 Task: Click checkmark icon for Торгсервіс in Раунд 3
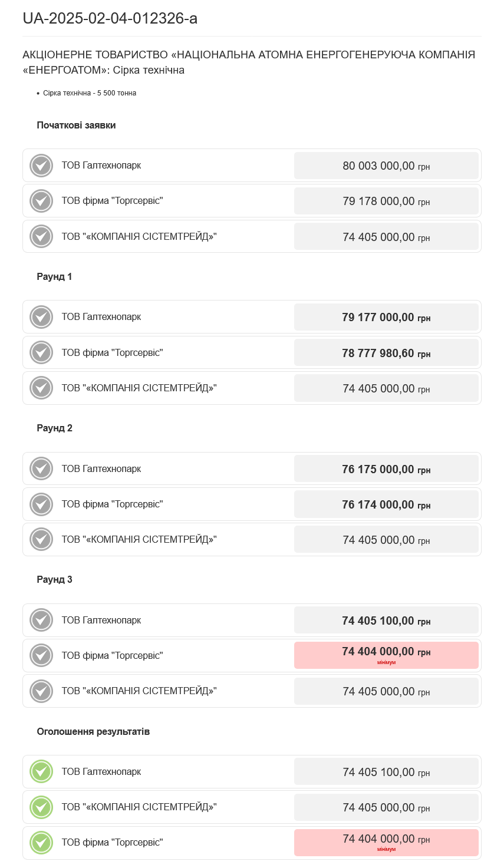(41, 656)
